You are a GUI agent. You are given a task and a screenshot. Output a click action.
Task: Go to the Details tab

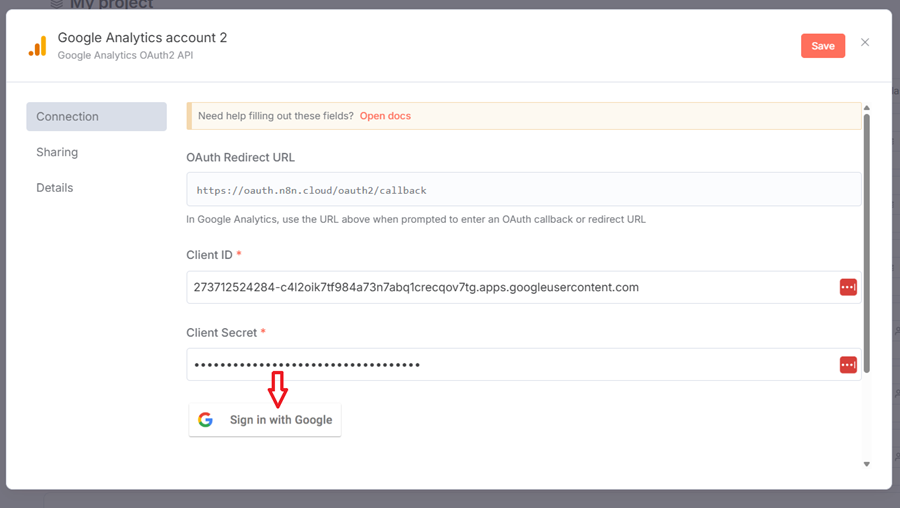point(55,188)
